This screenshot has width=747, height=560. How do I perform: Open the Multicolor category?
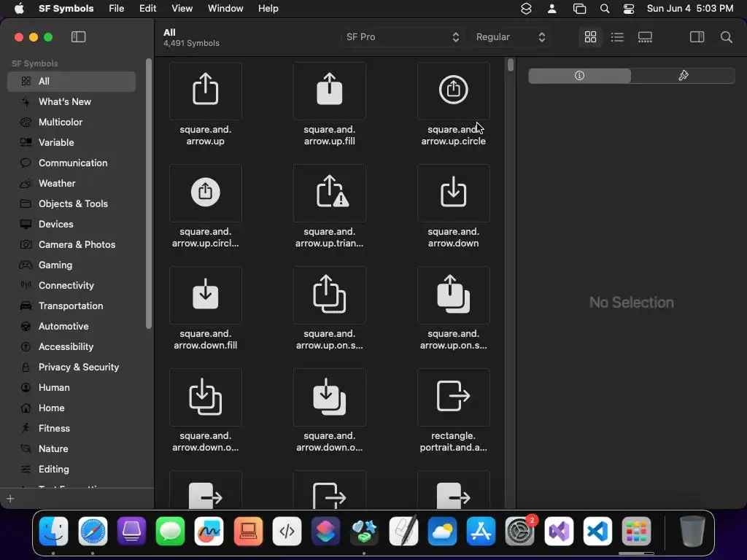tap(71, 122)
